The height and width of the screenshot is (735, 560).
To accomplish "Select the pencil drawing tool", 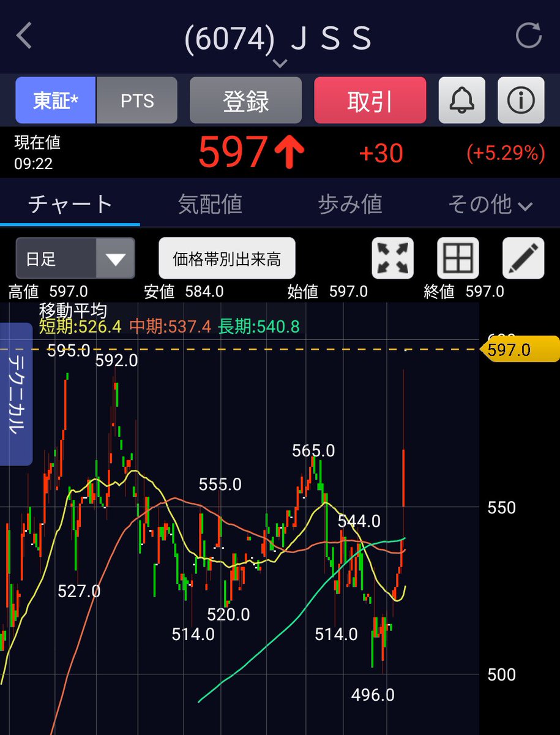I will pos(523,258).
